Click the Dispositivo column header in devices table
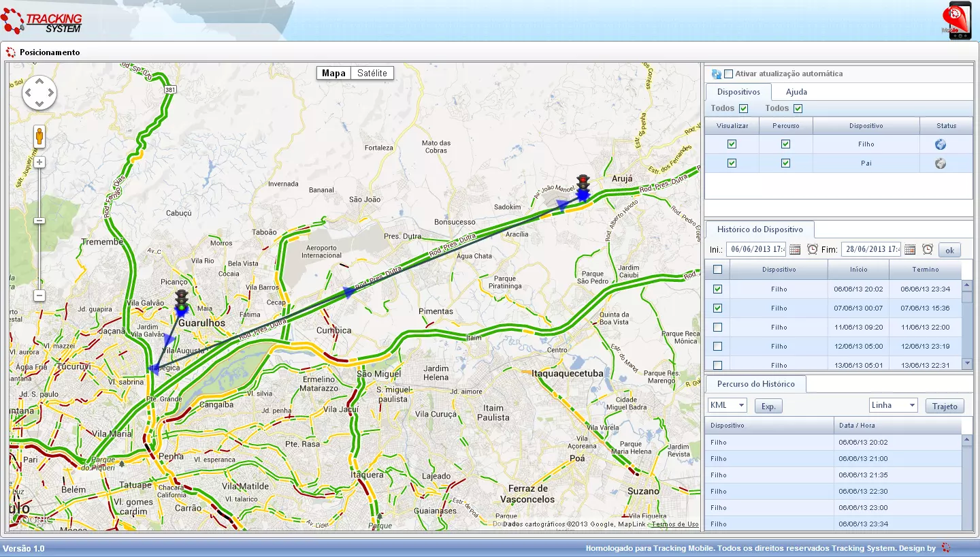 [x=866, y=126]
